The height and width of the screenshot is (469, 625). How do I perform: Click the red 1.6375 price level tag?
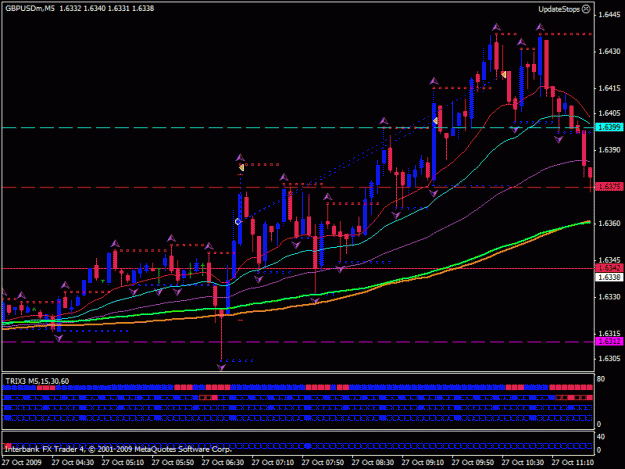click(x=609, y=187)
